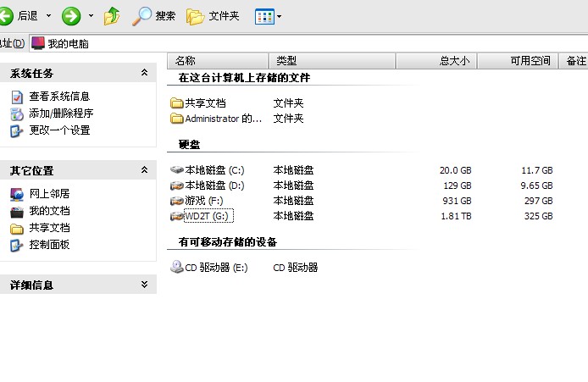588x382 pixels.
Task: Collapse the 系统任务 panel
Action: (x=144, y=74)
